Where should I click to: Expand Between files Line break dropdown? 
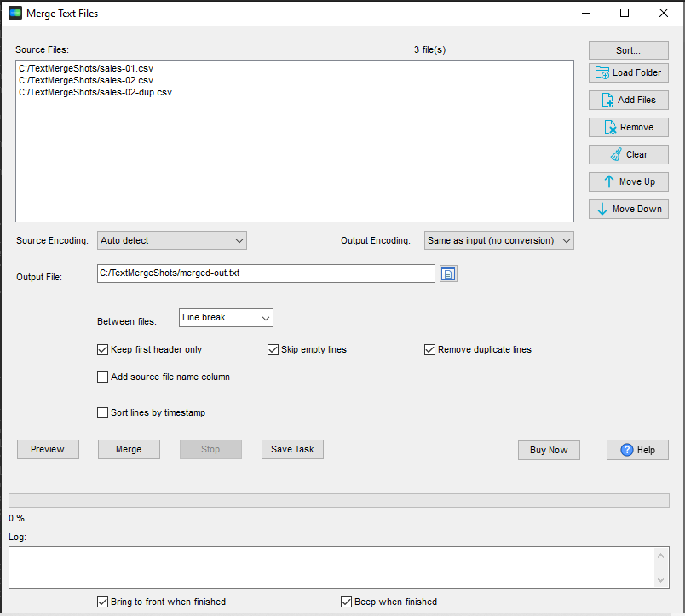tap(226, 318)
